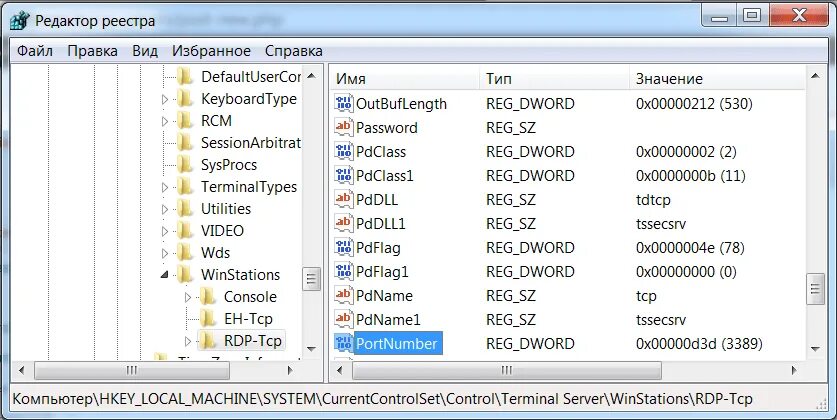Expand the TerminalTypes tree node
Image resolution: width=837 pixels, height=420 pixels.
pos(165,187)
